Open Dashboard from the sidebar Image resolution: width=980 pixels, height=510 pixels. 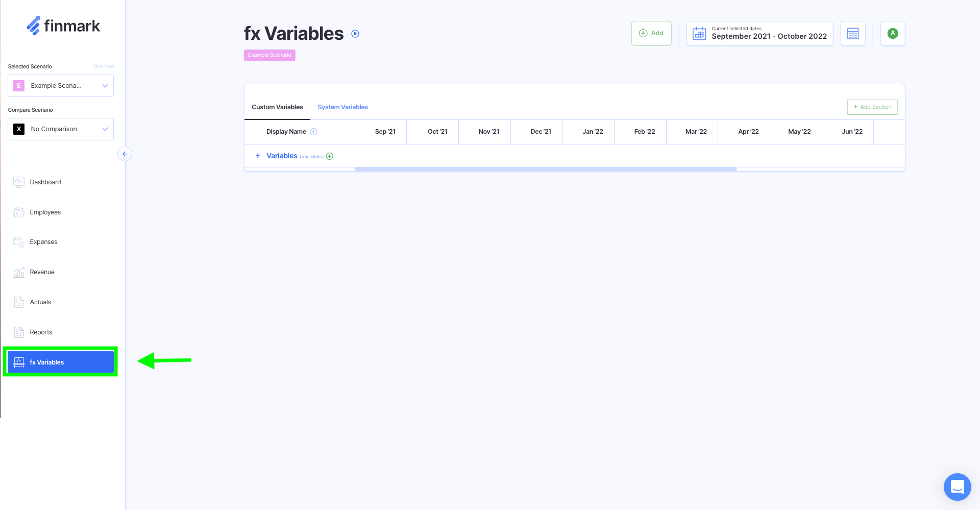point(45,182)
